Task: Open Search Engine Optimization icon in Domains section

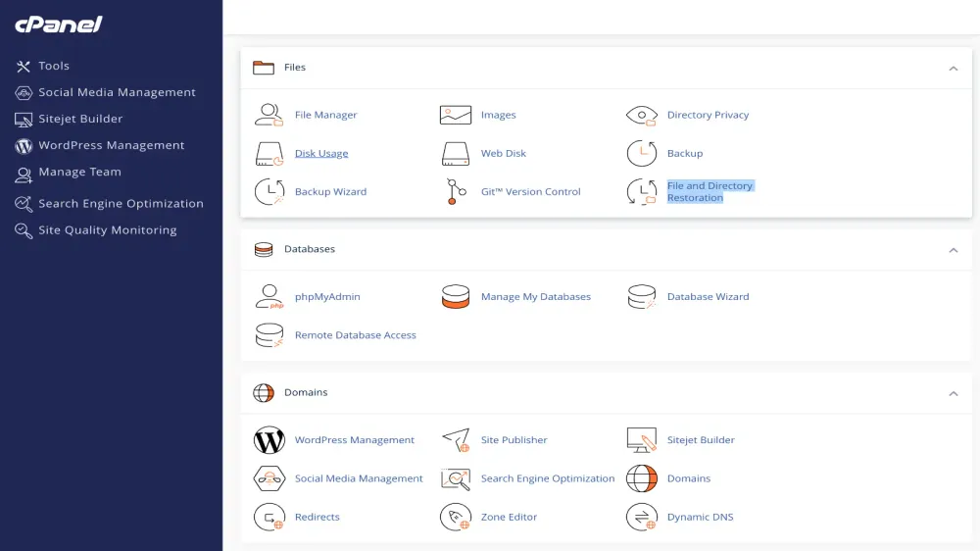Action: 456,478
